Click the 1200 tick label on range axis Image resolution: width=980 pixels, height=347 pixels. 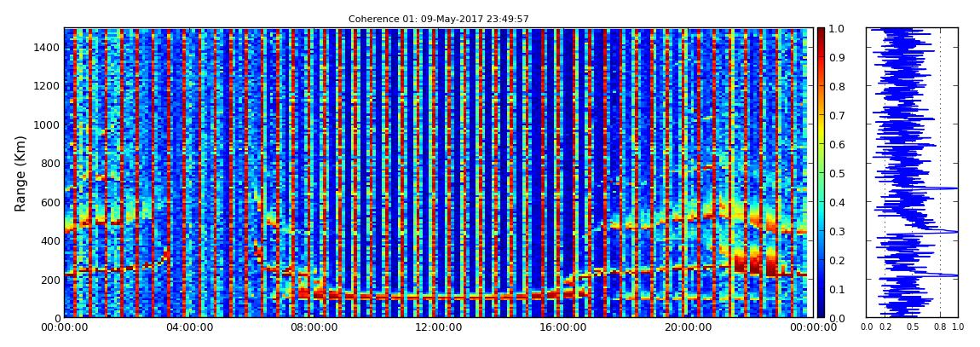(x=45, y=86)
